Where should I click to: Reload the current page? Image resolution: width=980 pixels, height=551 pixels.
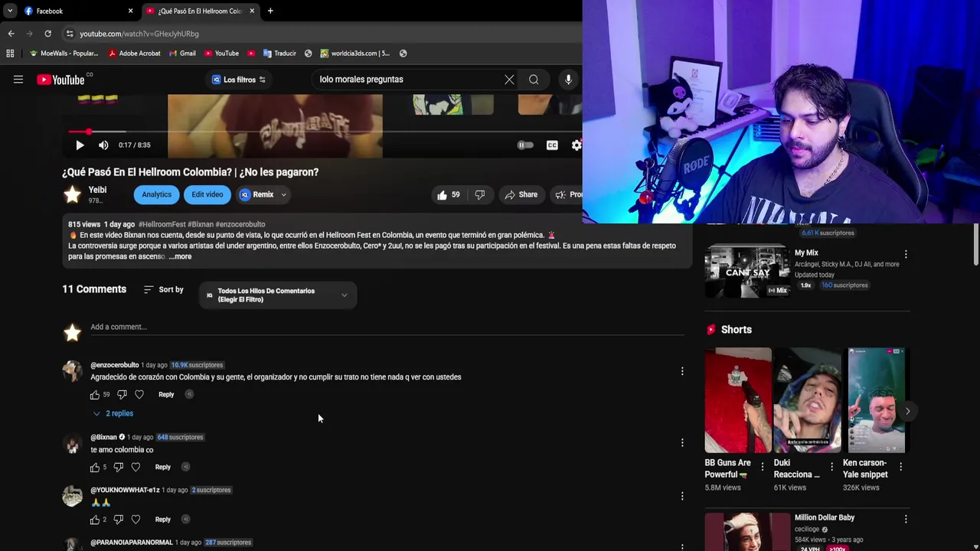coord(47,34)
